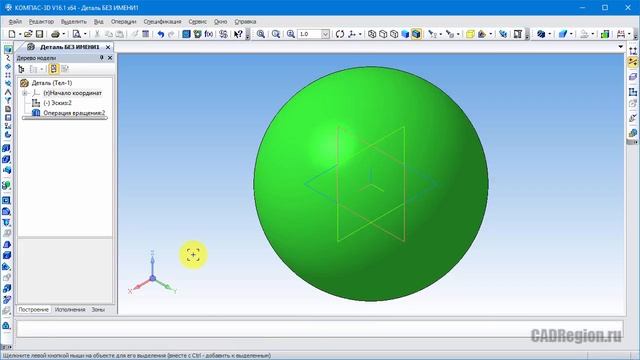Click the variables f(x) icon
The width and height of the screenshot is (640, 360).
tap(209, 34)
